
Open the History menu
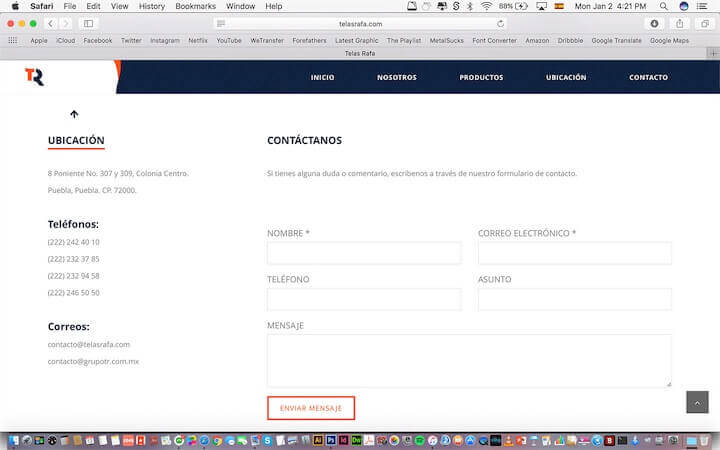[152, 6]
